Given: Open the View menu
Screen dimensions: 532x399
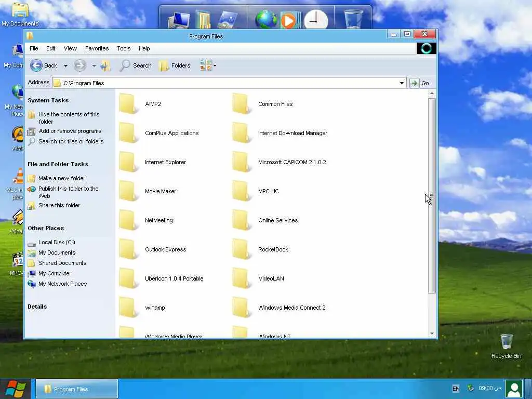Looking at the screenshot, I should click(x=70, y=48).
